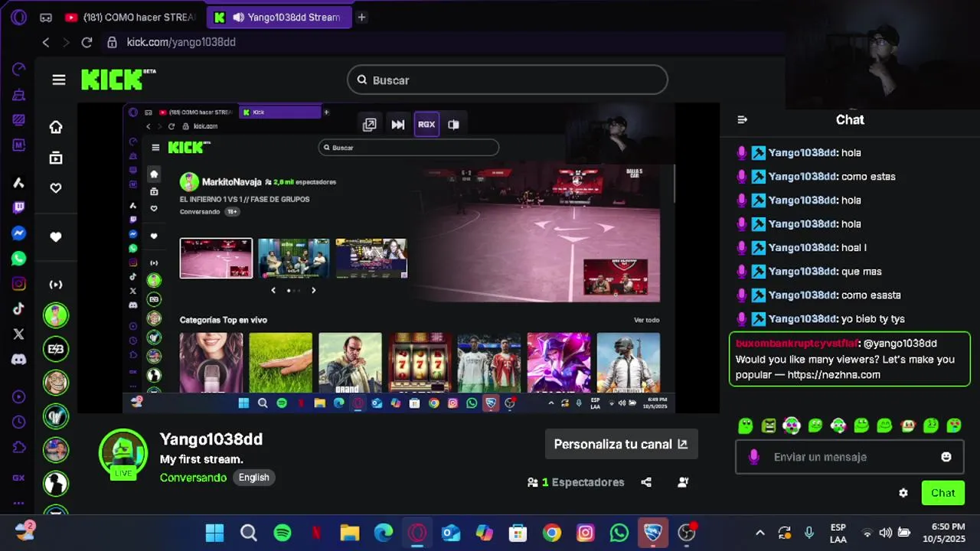Collapse the chat panel with the header icon
980x551 pixels.
(742, 119)
